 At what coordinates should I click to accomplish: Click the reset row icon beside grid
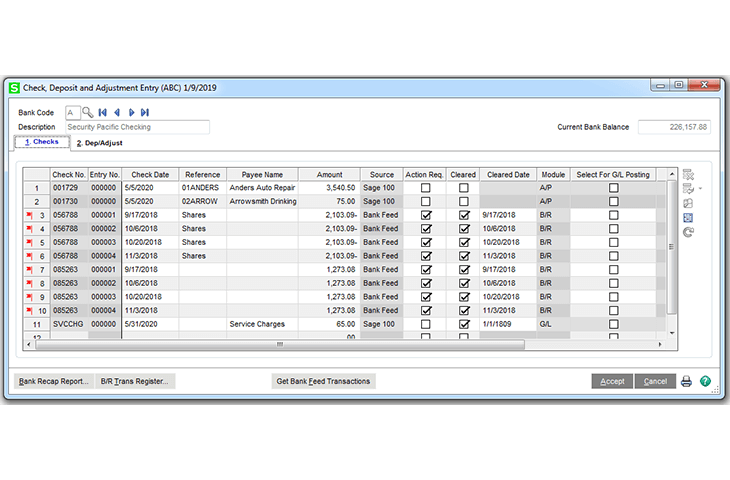[x=688, y=189]
